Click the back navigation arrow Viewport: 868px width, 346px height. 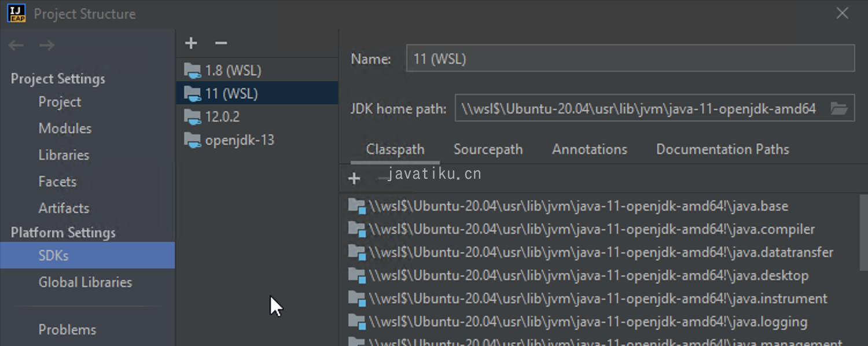tap(16, 45)
